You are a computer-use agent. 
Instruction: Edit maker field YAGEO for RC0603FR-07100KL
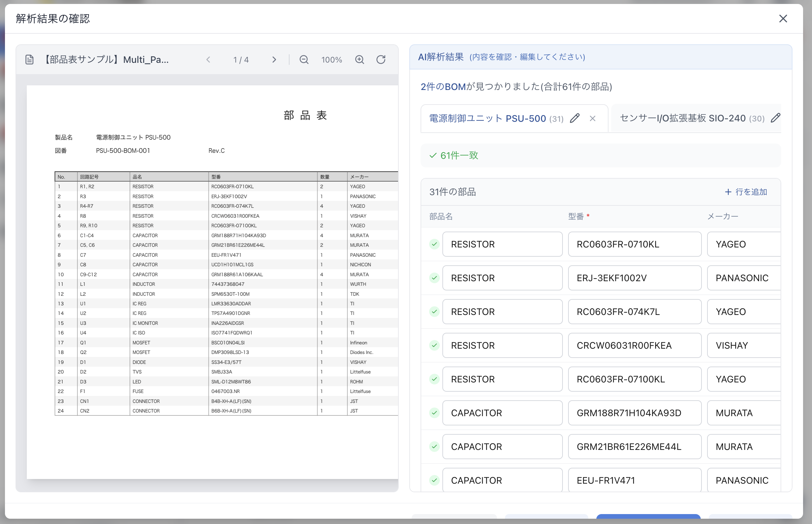click(x=744, y=379)
